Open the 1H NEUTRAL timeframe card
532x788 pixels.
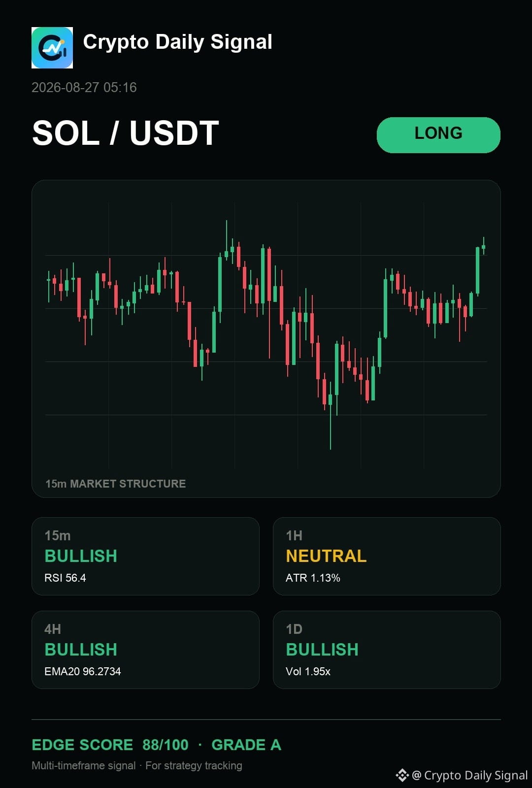click(387, 556)
